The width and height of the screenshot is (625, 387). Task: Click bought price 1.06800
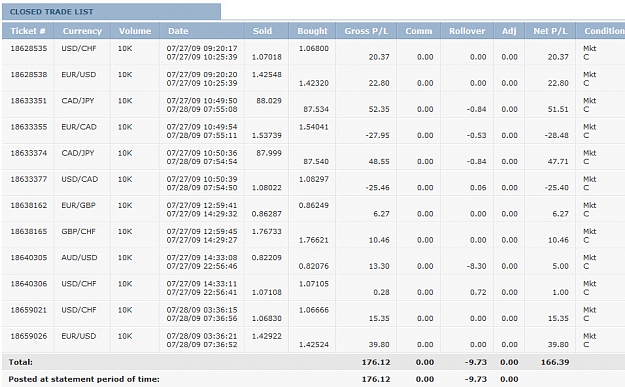tap(314, 48)
